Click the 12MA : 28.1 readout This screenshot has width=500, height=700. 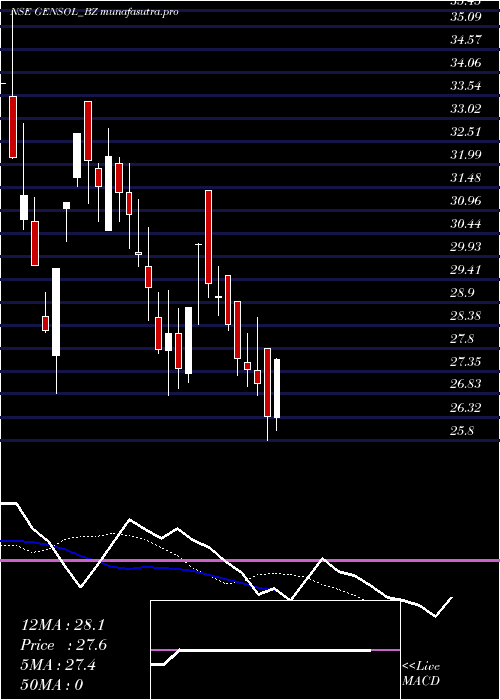[63, 625]
